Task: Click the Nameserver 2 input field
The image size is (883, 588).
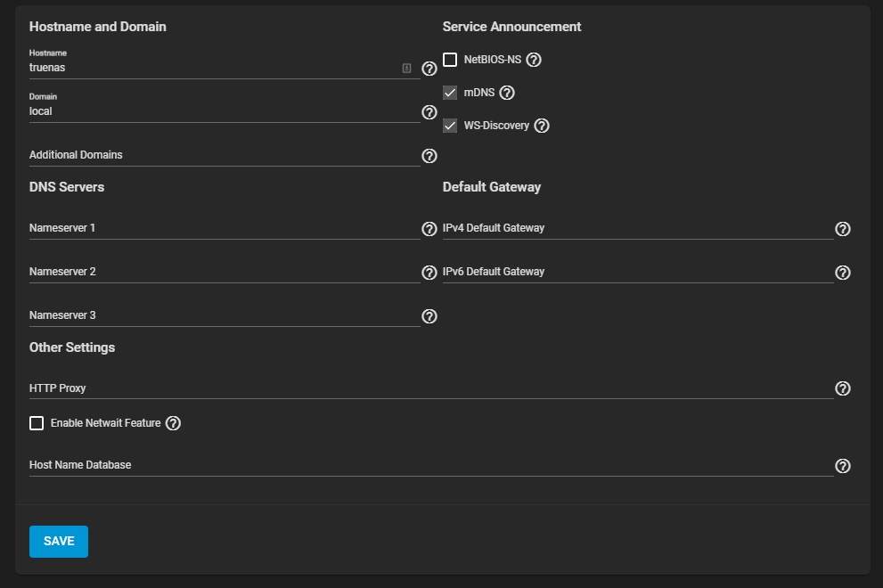Action: coord(225,272)
